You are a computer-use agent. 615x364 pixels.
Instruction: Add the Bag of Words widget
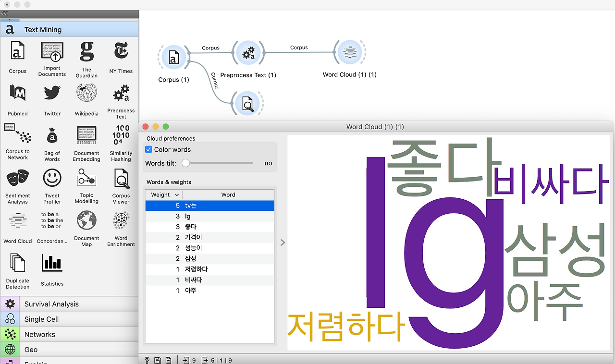[x=52, y=144]
